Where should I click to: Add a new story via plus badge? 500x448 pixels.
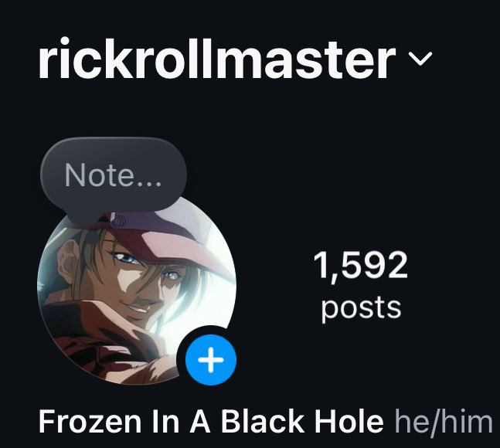pos(211,360)
